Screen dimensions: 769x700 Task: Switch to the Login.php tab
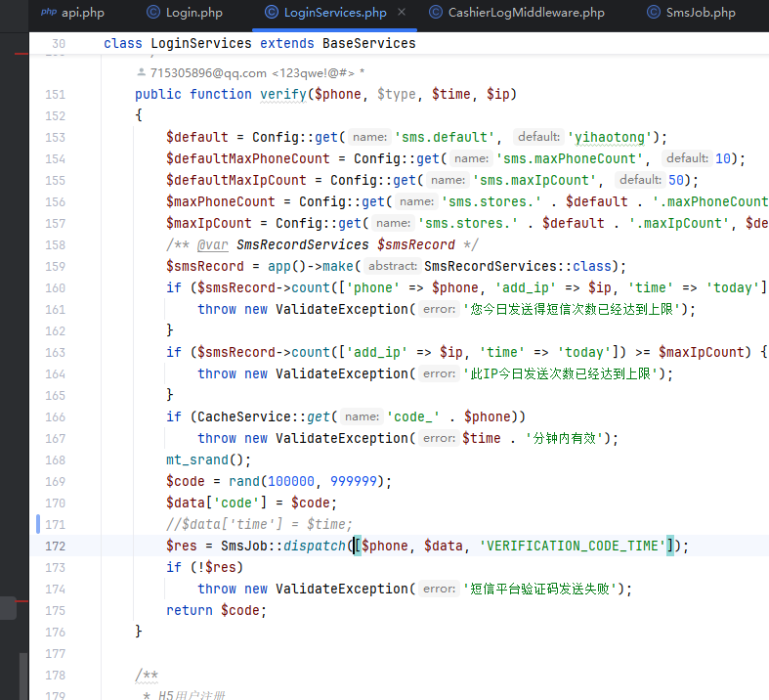click(x=185, y=13)
